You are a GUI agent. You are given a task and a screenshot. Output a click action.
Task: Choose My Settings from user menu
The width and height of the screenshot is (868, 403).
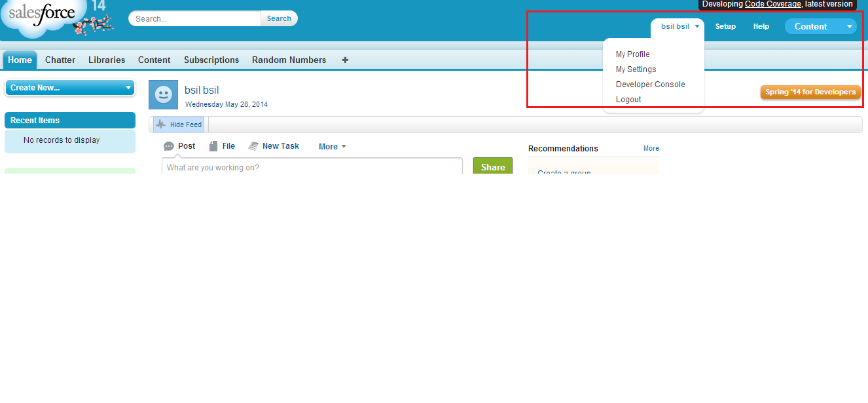tap(636, 69)
